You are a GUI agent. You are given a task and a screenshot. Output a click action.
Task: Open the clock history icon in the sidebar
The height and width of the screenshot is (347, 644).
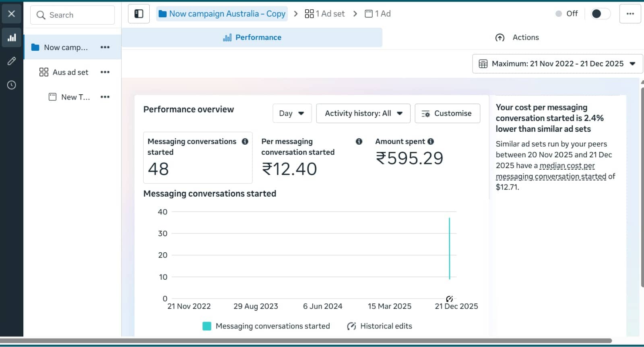(x=12, y=85)
